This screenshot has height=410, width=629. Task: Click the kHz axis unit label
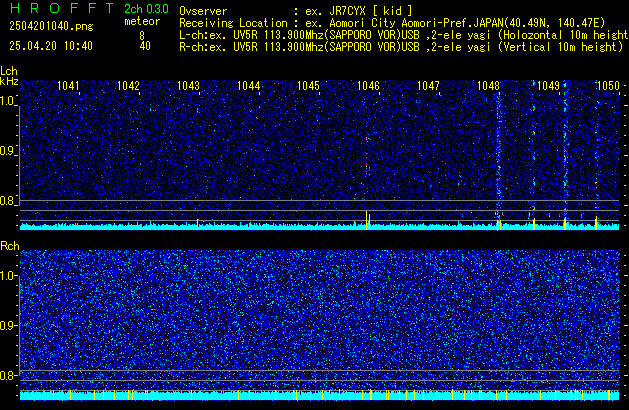pyautogui.click(x=9, y=81)
